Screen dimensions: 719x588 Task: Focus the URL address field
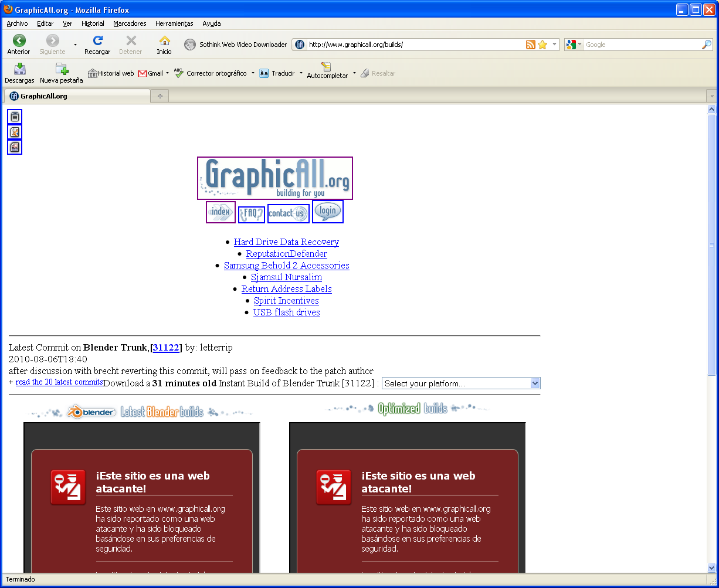tap(415, 45)
